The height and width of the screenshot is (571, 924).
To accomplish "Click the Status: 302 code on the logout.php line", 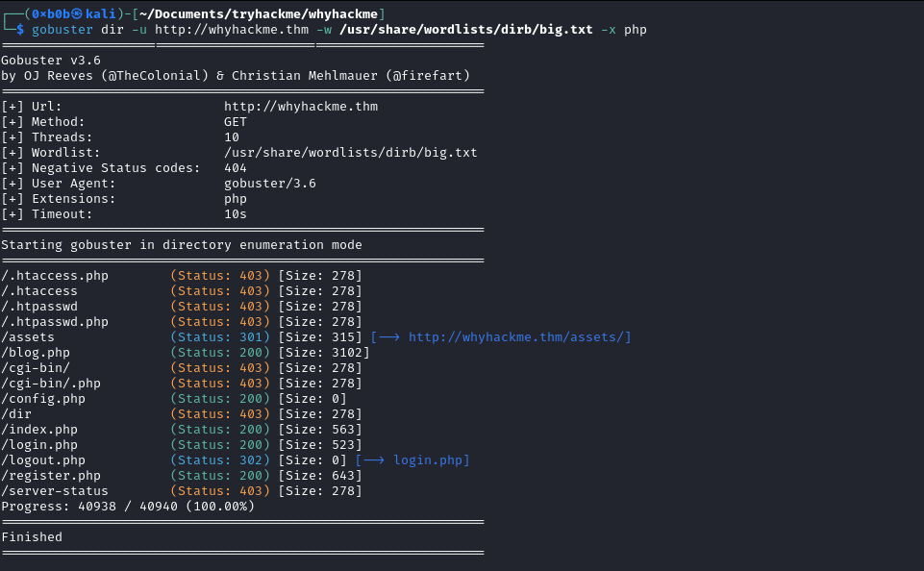I will tap(220, 460).
